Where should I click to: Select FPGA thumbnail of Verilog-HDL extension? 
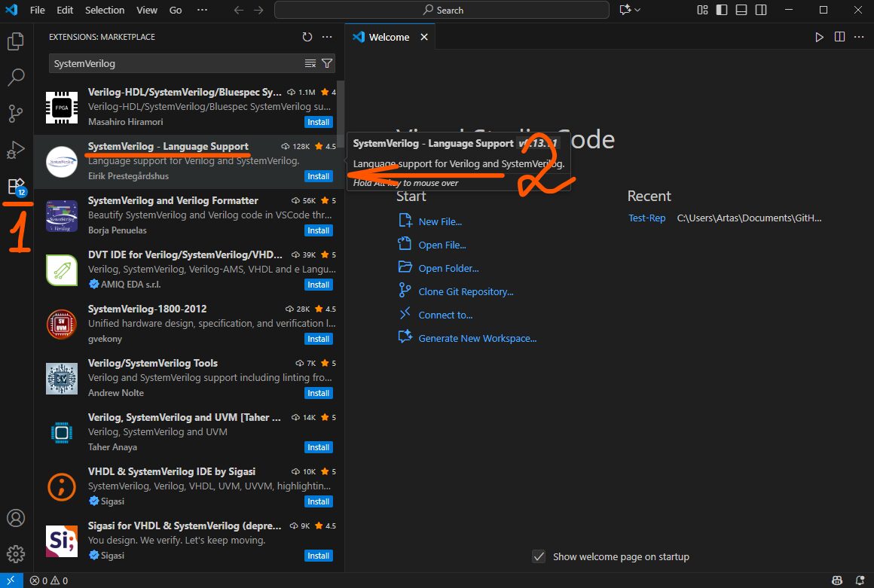[62, 108]
